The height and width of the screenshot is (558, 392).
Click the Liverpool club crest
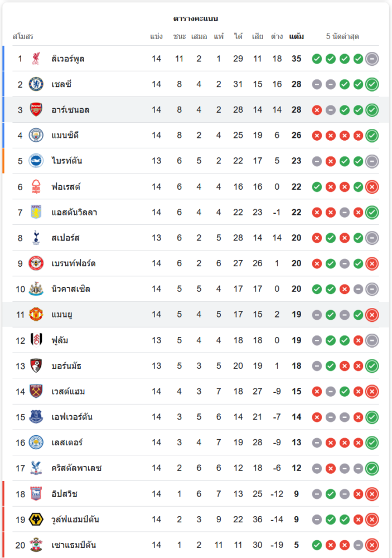pos(36,59)
